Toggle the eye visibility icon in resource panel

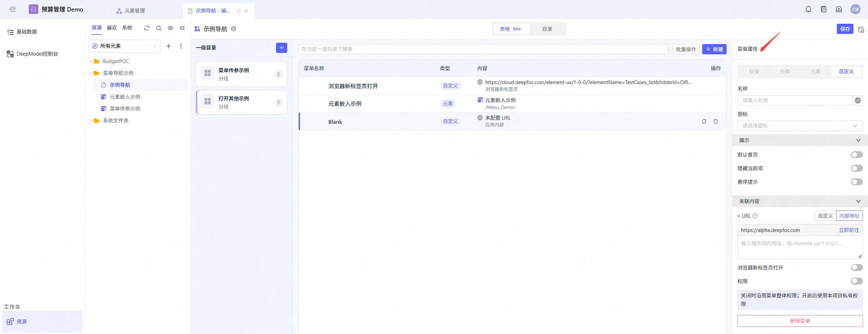point(171,28)
